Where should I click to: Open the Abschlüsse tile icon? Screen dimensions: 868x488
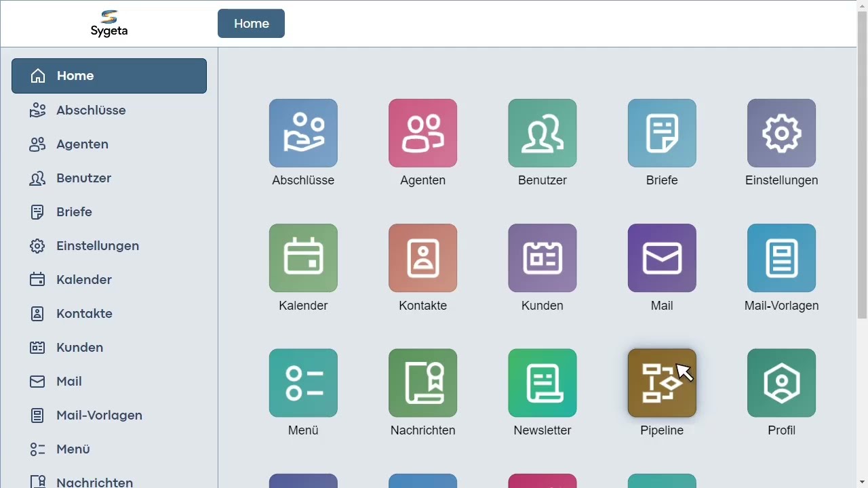303,133
